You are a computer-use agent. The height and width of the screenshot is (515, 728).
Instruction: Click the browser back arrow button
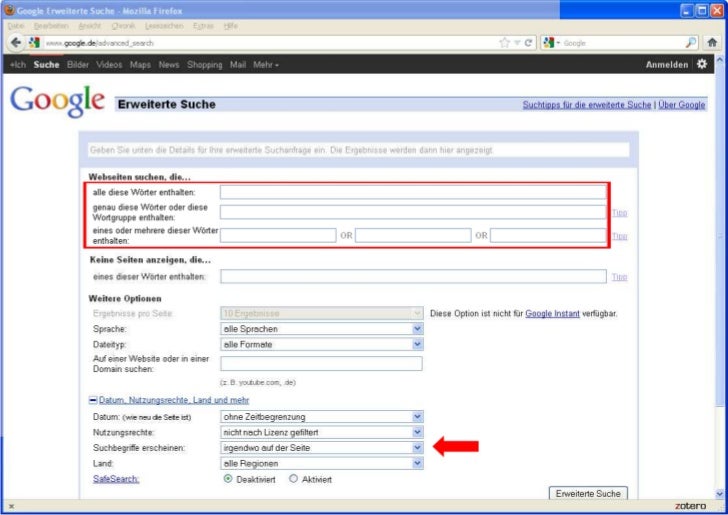click(x=16, y=43)
